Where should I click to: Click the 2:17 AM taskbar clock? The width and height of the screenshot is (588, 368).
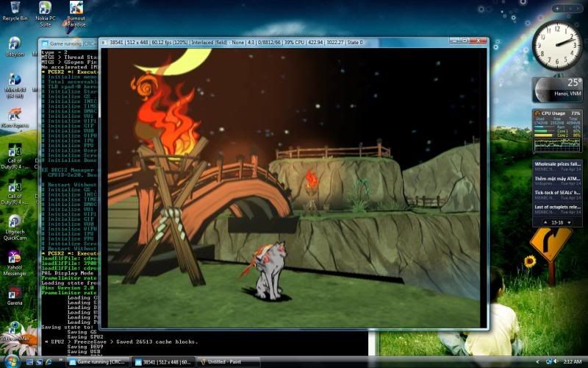(573, 362)
